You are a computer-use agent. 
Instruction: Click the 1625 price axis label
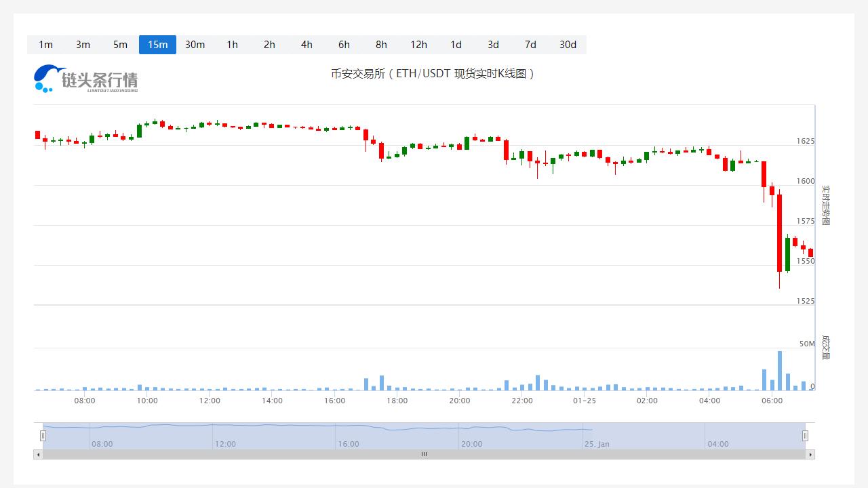(806, 142)
